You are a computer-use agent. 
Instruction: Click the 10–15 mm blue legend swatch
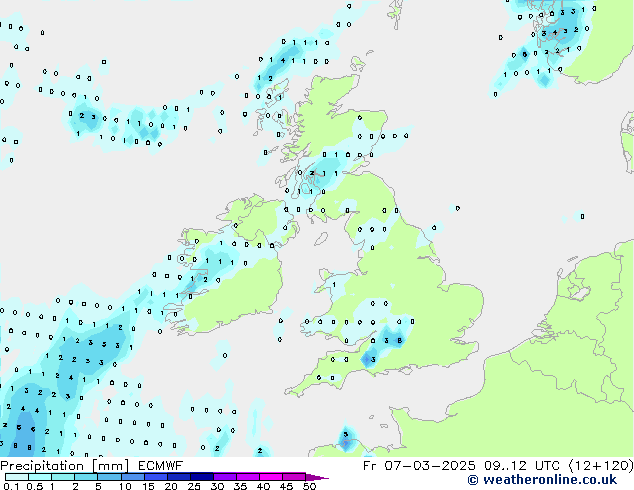[x=132, y=477]
